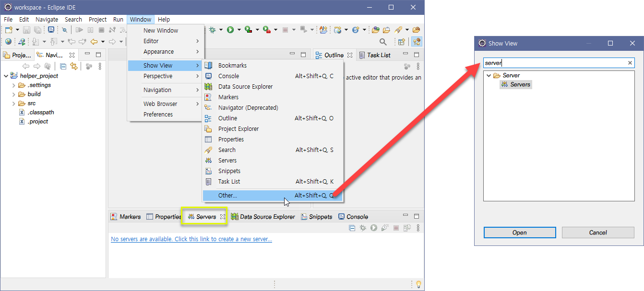Click New Window in Window menu
Screen dimensions: 644x291
tap(166, 30)
